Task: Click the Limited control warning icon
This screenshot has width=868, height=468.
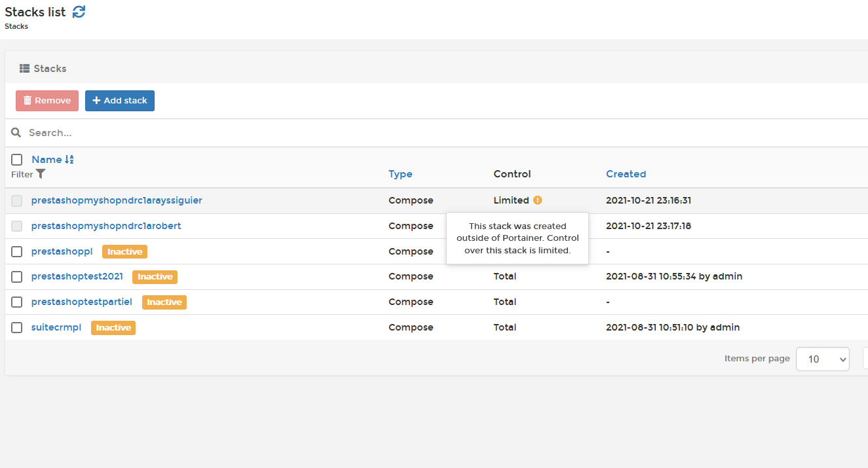Action: tap(538, 200)
